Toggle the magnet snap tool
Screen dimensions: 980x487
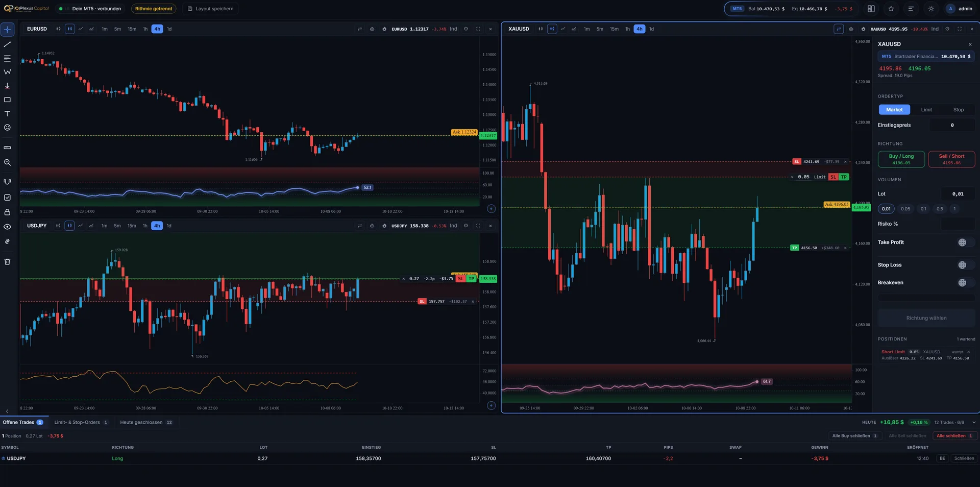pos(7,182)
